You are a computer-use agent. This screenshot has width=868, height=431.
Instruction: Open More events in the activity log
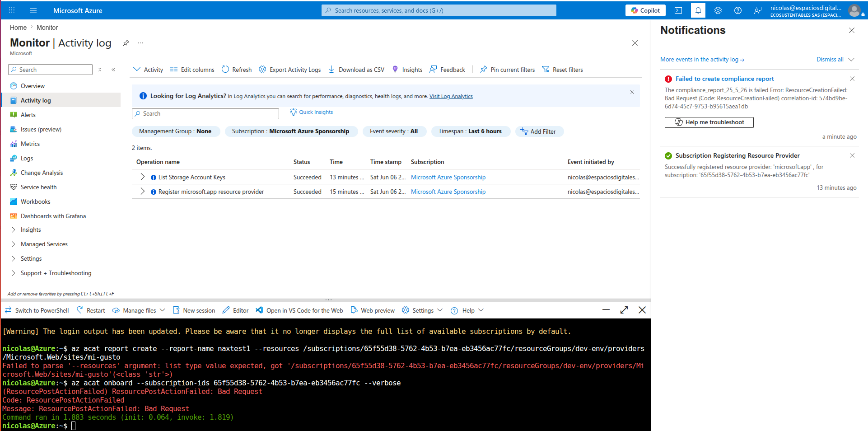pos(702,60)
